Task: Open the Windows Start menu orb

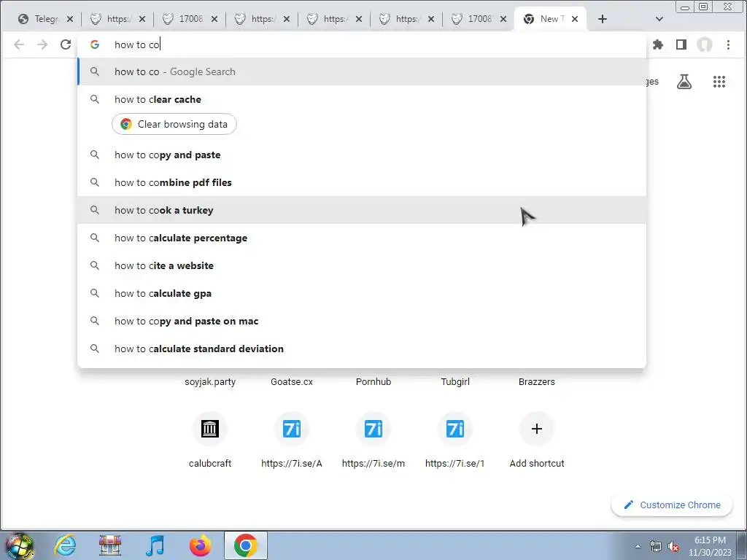Action: (x=19, y=545)
